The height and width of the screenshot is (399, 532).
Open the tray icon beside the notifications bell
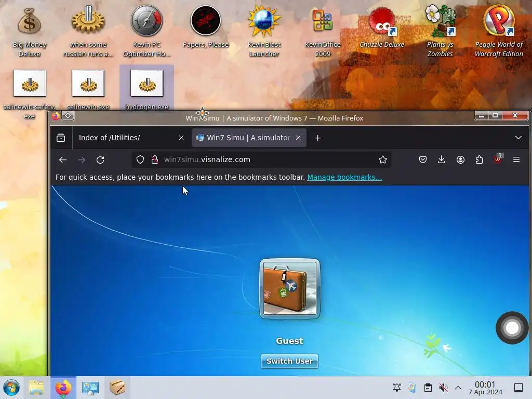pyautogui.click(x=412, y=388)
